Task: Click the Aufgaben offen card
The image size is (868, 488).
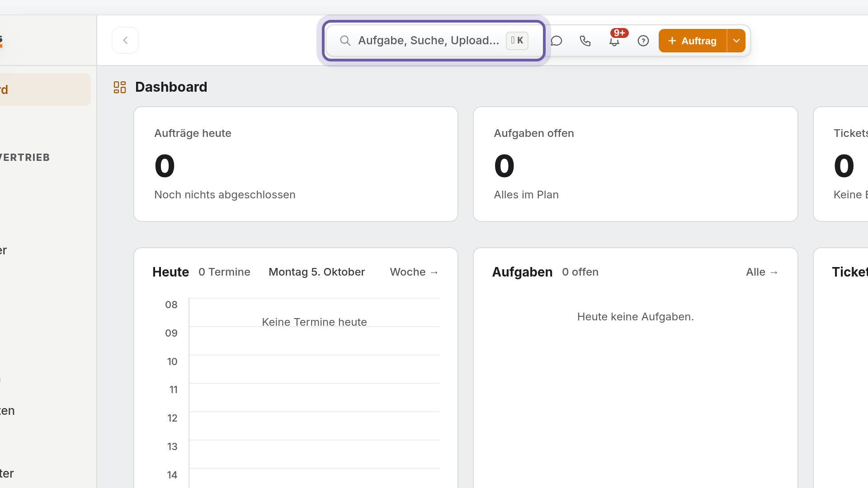Action: point(636,164)
